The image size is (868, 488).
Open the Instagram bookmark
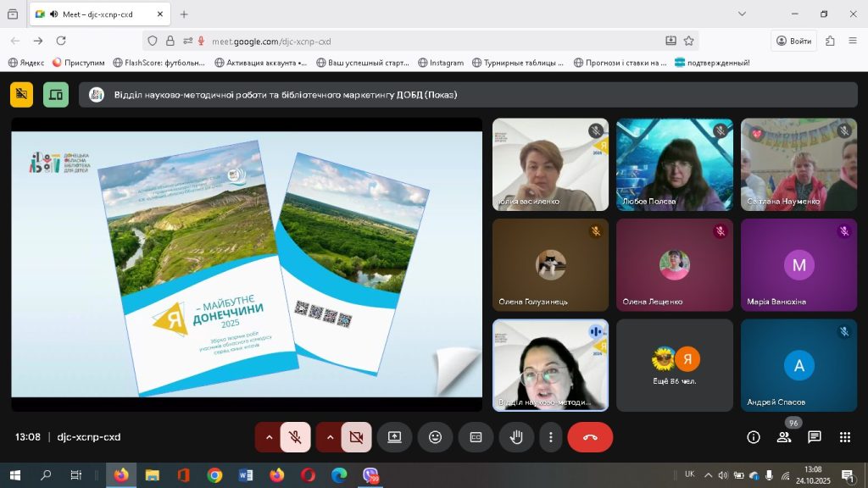[441, 63]
